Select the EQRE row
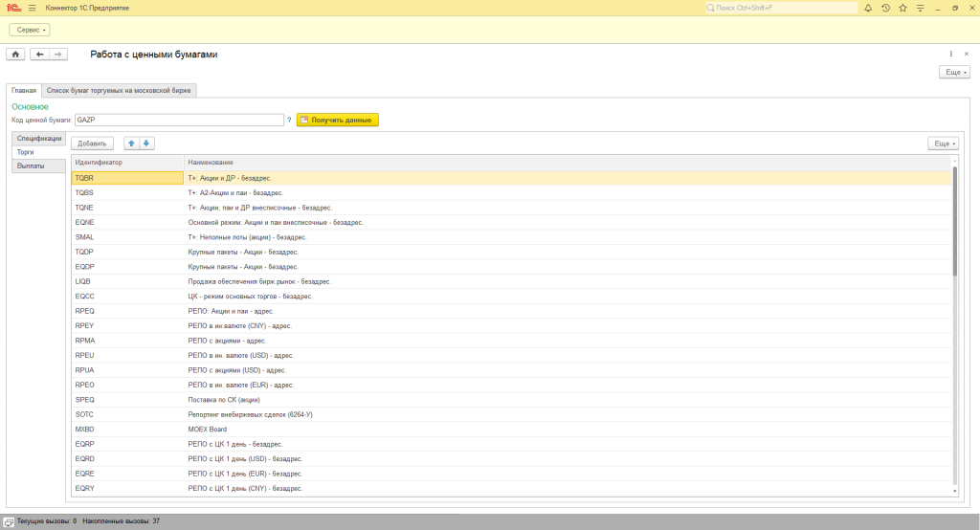The height and width of the screenshot is (530, 980). pyautogui.click(x=511, y=474)
